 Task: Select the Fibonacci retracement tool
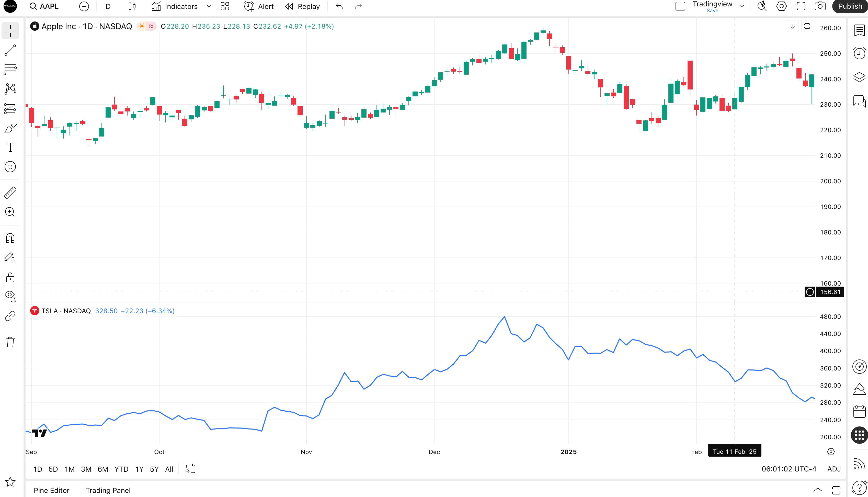coord(10,70)
